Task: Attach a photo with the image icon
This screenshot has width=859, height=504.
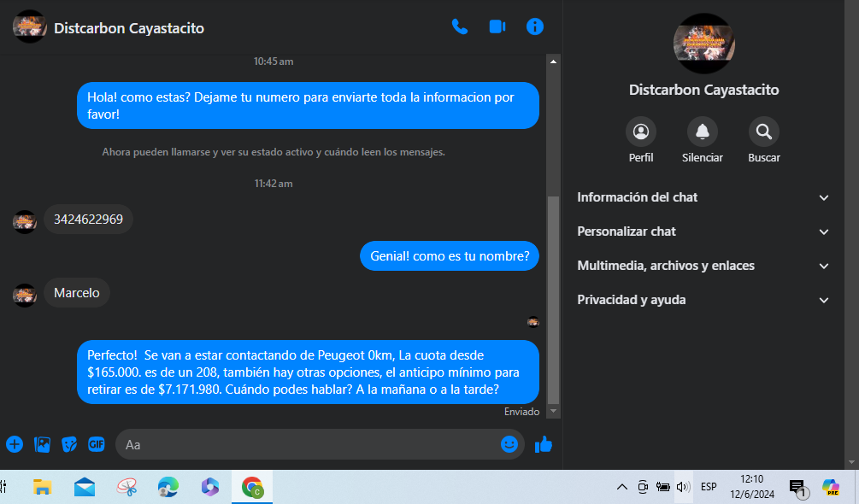Action: (x=42, y=444)
